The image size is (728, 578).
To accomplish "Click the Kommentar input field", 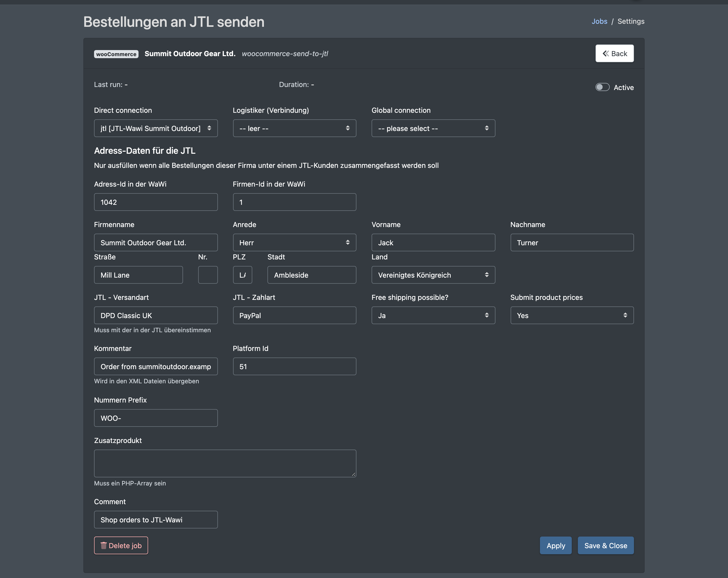I will pos(156,367).
